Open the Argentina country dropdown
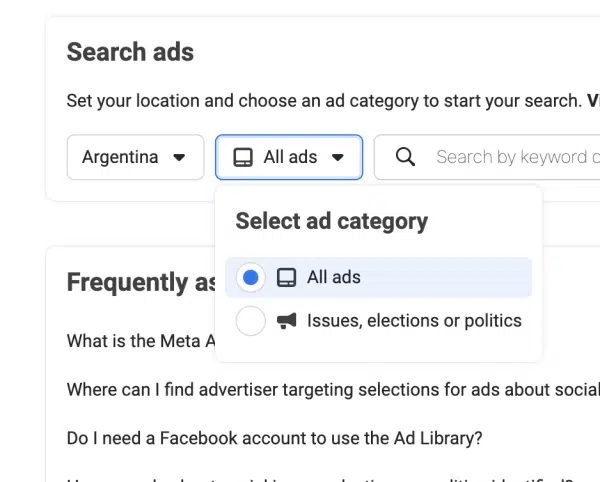Image resolution: width=600 pixels, height=482 pixels. tap(135, 157)
